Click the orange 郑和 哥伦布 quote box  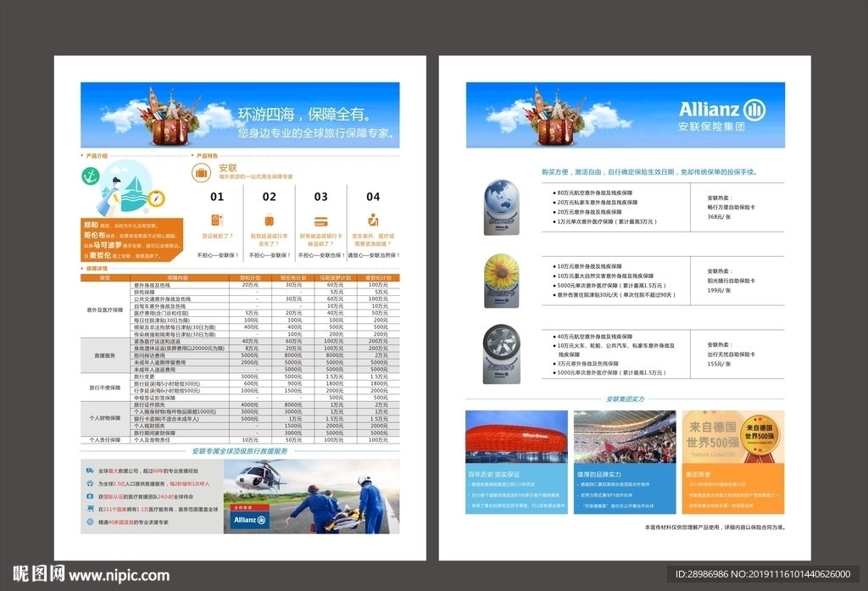coord(131,239)
